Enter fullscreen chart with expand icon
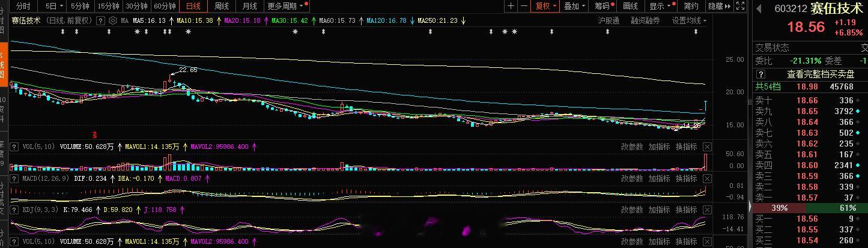Screen dimensions: 868x248 741,6
